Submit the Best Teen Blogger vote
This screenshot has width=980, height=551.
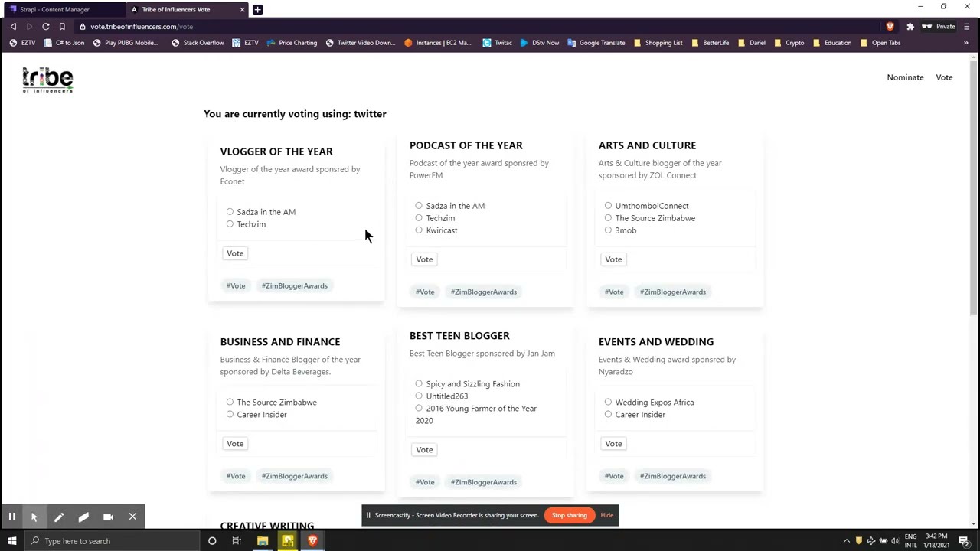click(x=424, y=450)
